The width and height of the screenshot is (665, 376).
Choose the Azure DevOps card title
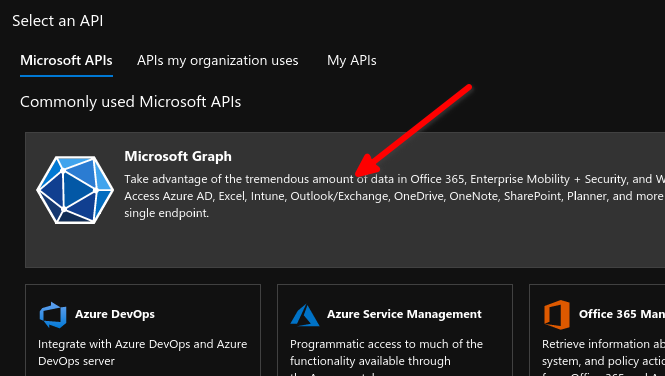point(115,314)
